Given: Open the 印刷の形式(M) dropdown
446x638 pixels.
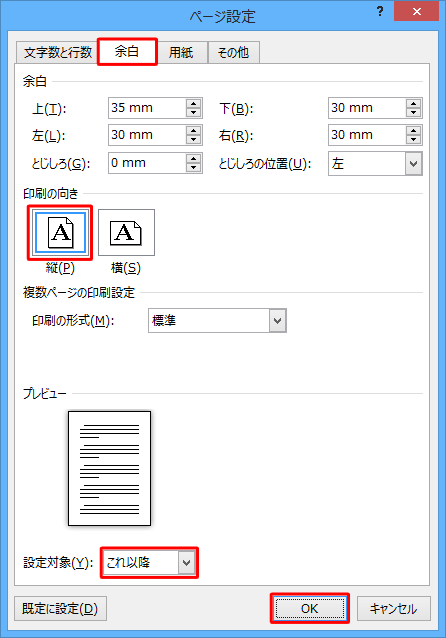Looking at the screenshot, I should [278, 321].
